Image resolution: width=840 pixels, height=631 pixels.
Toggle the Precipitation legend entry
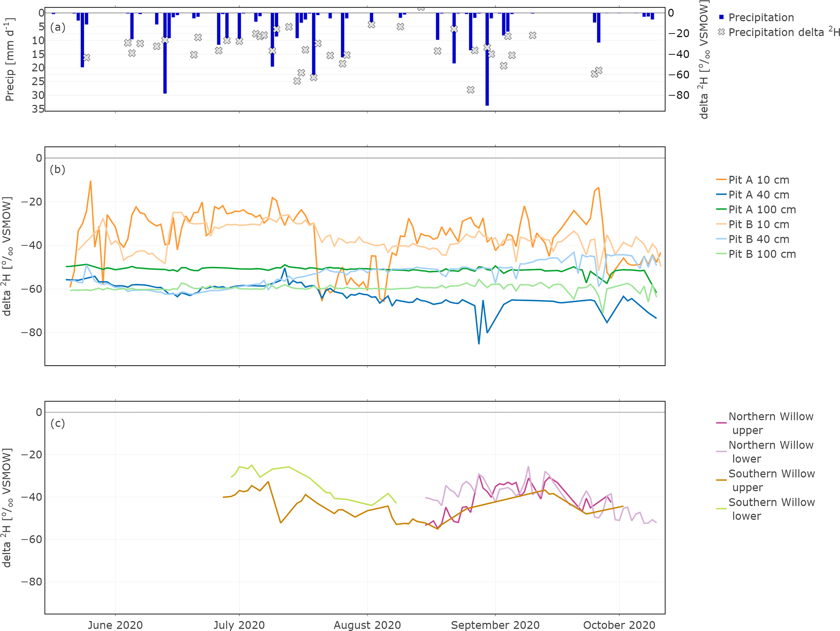[x=760, y=17]
